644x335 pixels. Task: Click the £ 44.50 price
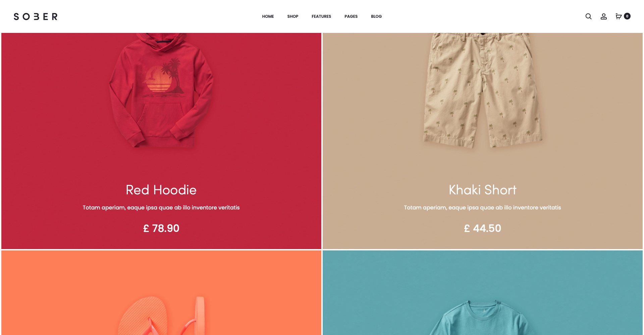pos(483,228)
